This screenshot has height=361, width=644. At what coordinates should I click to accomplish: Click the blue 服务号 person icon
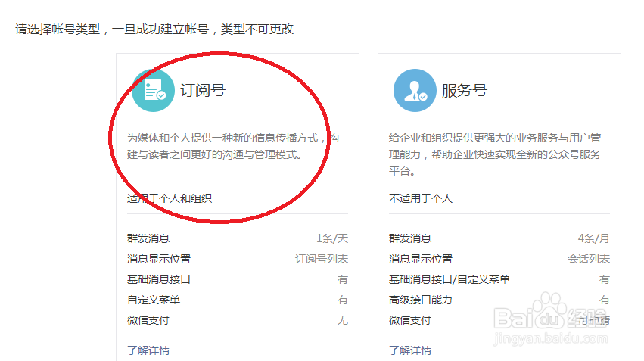pyautogui.click(x=415, y=90)
